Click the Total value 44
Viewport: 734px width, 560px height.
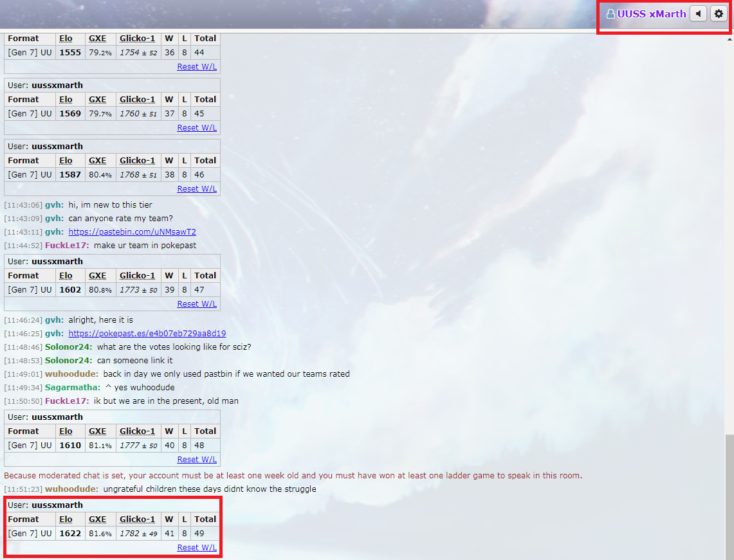(x=199, y=52)
